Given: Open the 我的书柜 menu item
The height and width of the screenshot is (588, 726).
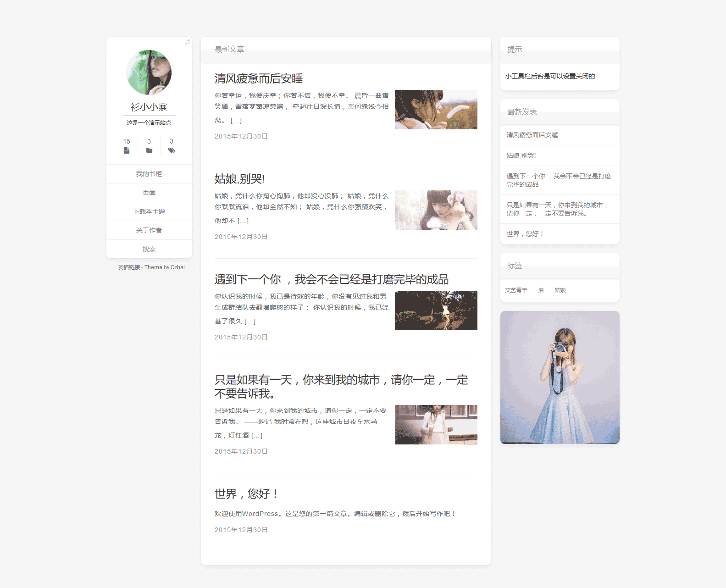Looking at the screenshot, I should tap(149, 174).
